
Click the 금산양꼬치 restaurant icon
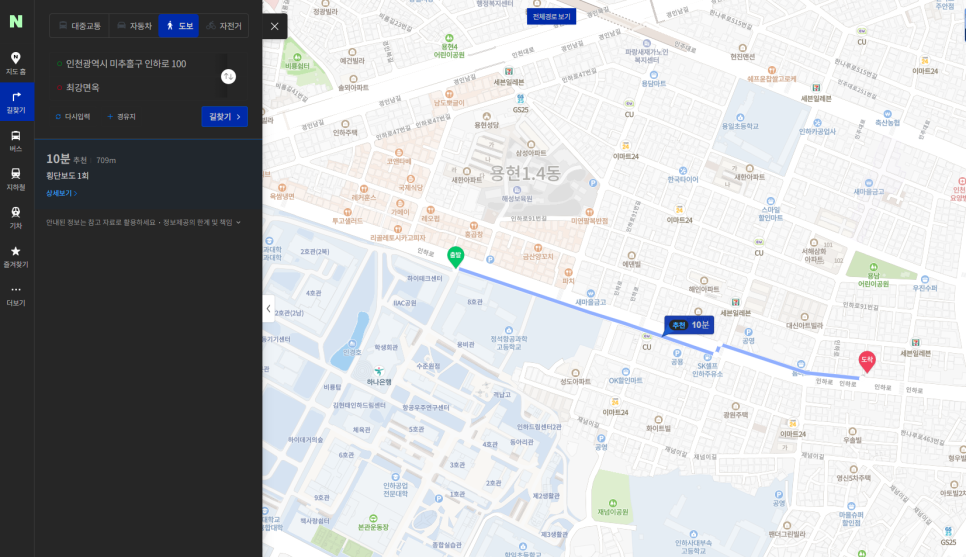click(538, 248)
